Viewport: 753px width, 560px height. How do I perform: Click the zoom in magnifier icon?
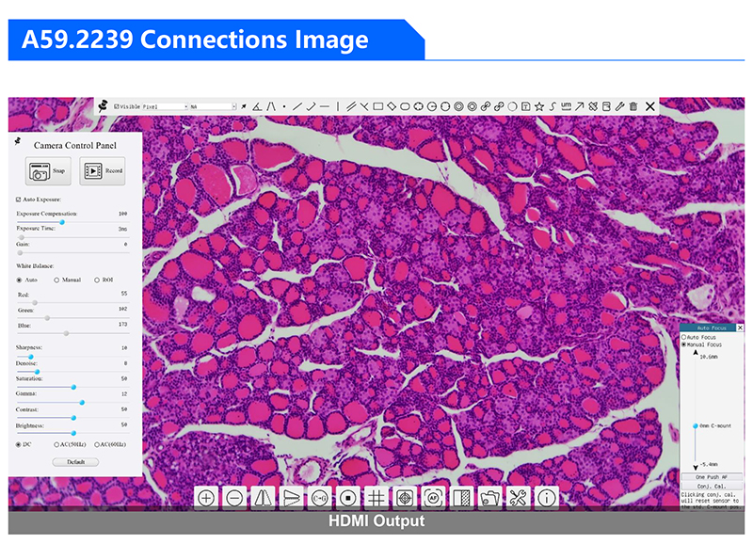tap(207, 497)
